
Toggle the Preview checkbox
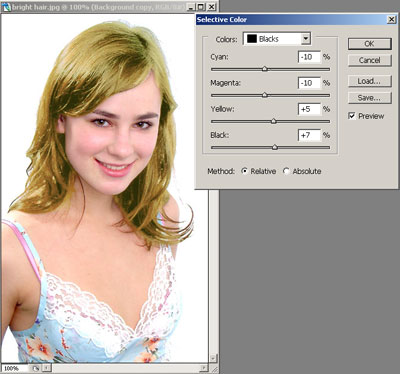coord(352,116)
